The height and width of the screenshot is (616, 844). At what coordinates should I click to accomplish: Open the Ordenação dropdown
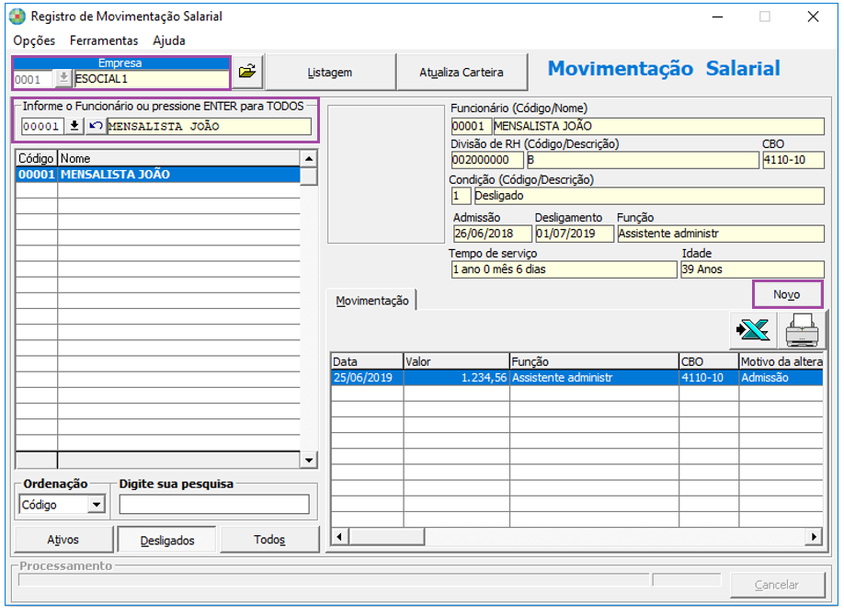pos(97,505)
